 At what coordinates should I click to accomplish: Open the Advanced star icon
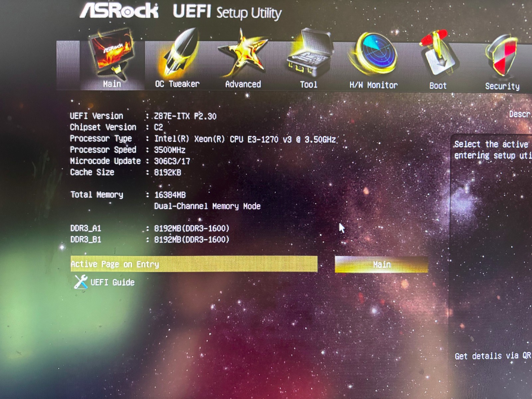[243, 54]
